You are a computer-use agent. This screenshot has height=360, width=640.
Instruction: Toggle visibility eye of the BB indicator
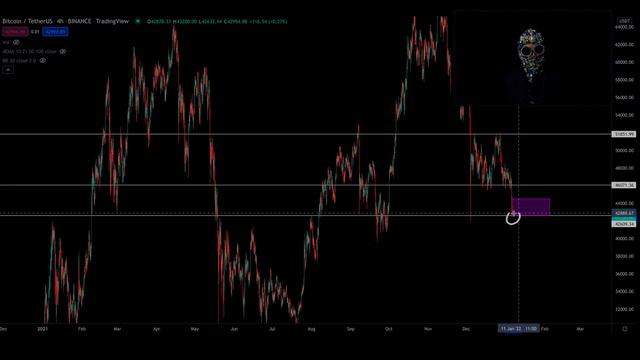42,60
